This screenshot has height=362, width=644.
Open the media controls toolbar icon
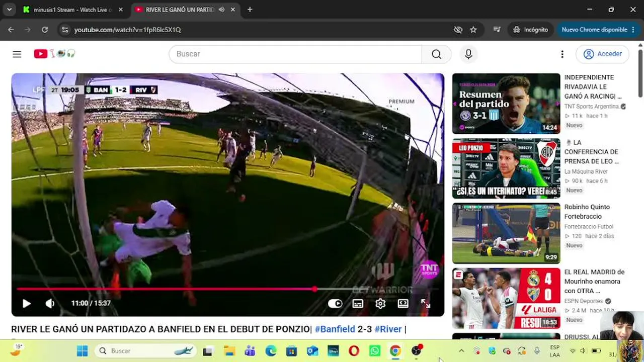[497, 30]
